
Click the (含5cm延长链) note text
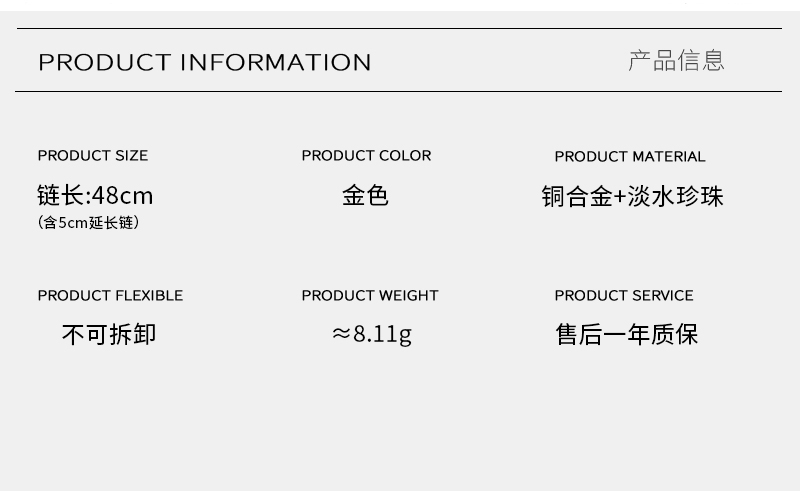point(88,222)
